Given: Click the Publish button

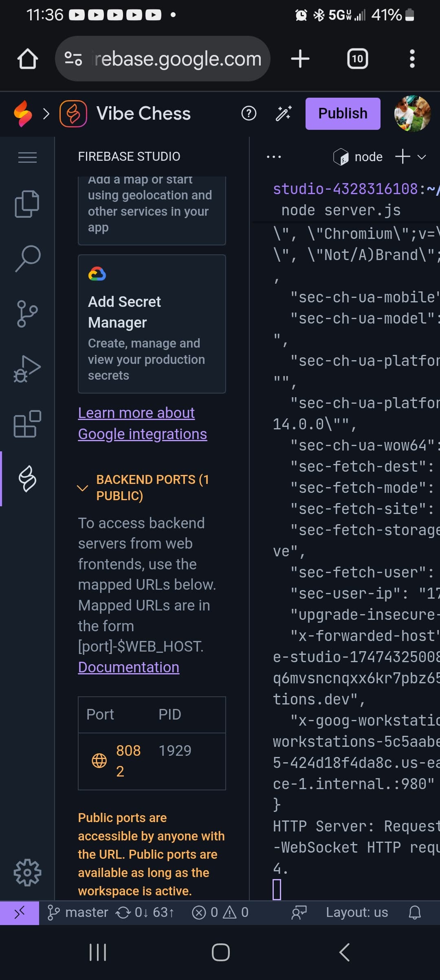Looking at the screenshot, I should pyautogui.click(x=343, y=114).
